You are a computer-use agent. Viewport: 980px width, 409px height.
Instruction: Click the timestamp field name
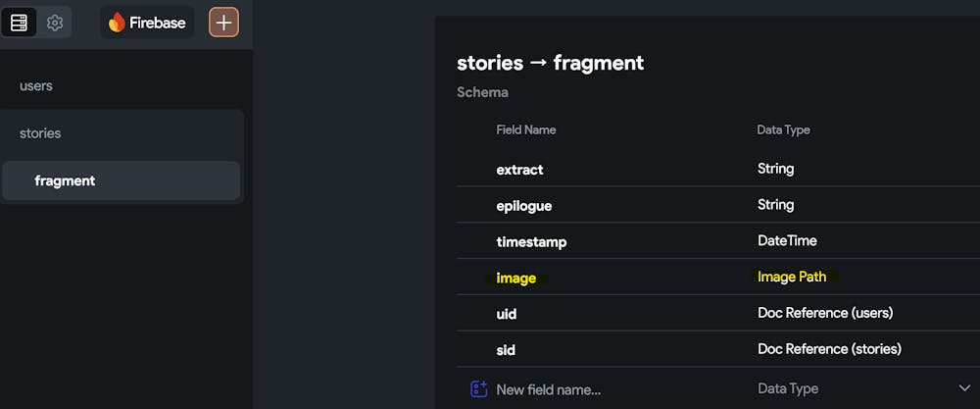click(x=531, y=241)
